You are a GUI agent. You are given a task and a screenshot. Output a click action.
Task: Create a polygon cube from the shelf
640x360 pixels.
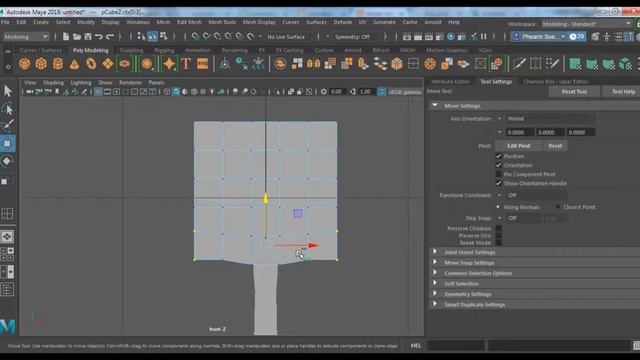(41, 64)
